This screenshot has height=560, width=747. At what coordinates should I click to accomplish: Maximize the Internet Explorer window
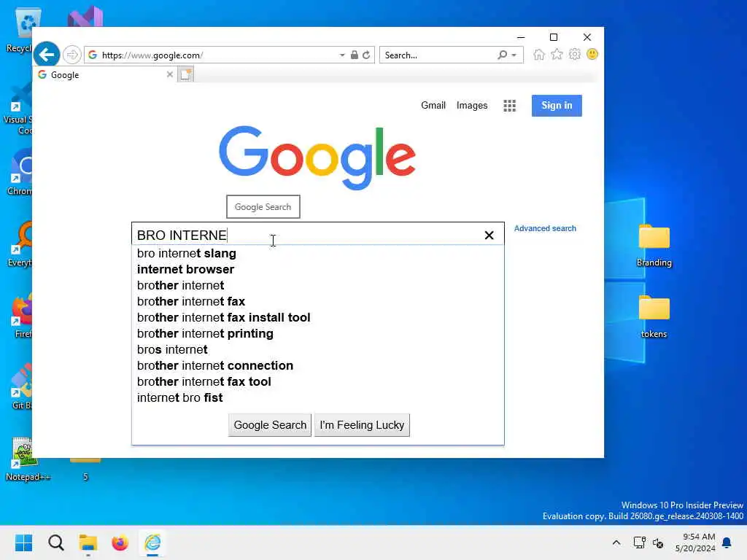click(554, 37)
